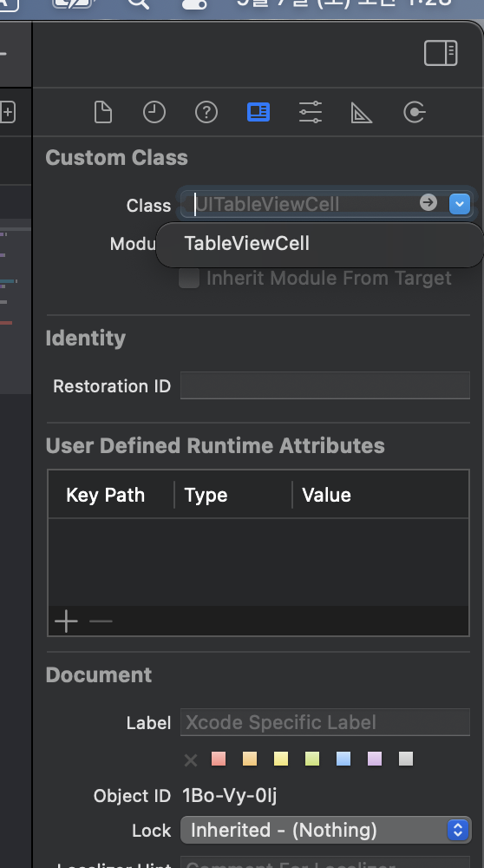Pick the green label color swatch
This screenshot has height=868, width=484.
[x=312, y=759]
